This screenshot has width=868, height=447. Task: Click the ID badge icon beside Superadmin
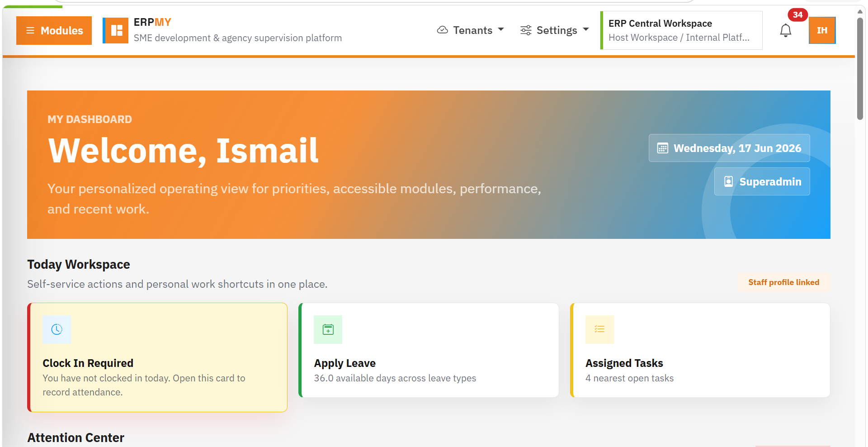pyautogui.click(x=728, y=181)
